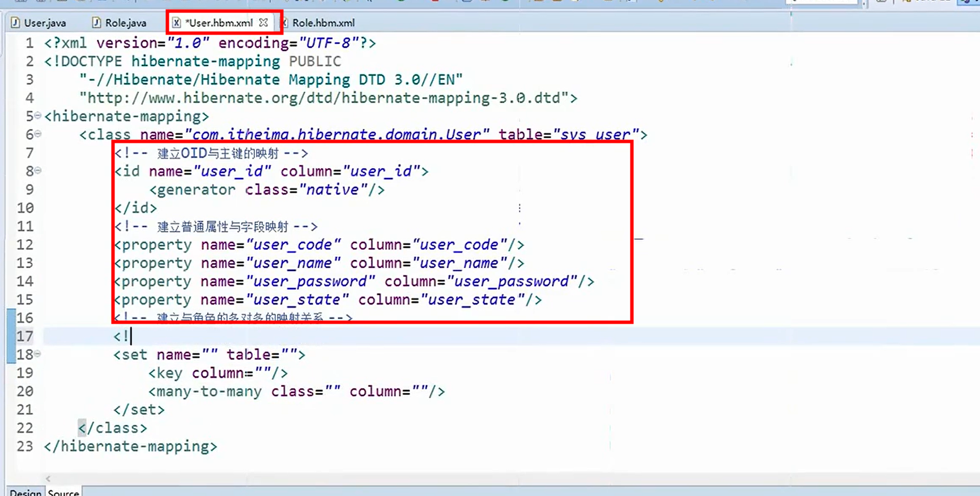Click the horizontal scrollbar left arrow

pos(48,478)
